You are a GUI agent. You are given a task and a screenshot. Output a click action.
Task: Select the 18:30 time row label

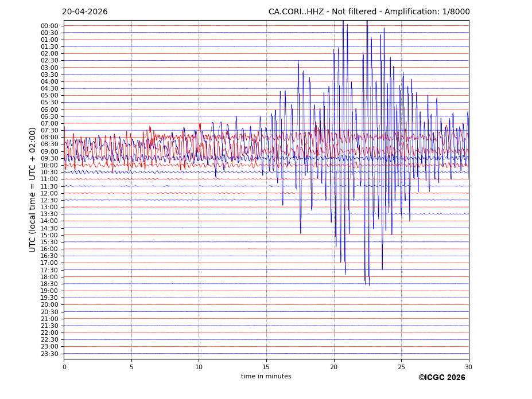[49, 284]
